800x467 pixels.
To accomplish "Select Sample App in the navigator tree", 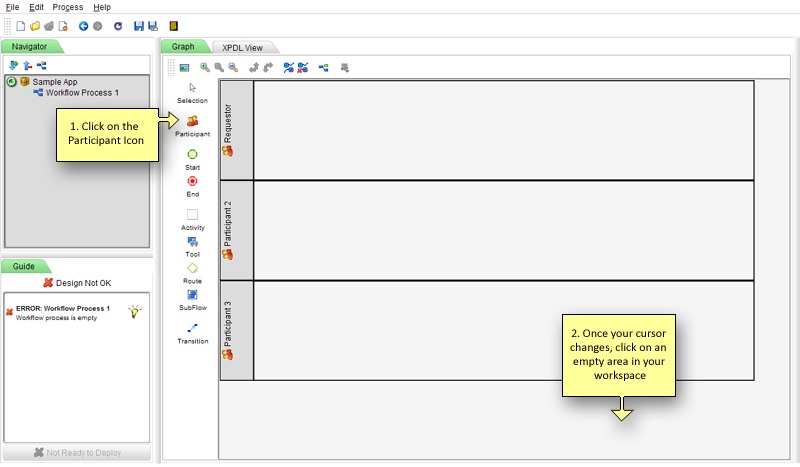I will point(55,82).
